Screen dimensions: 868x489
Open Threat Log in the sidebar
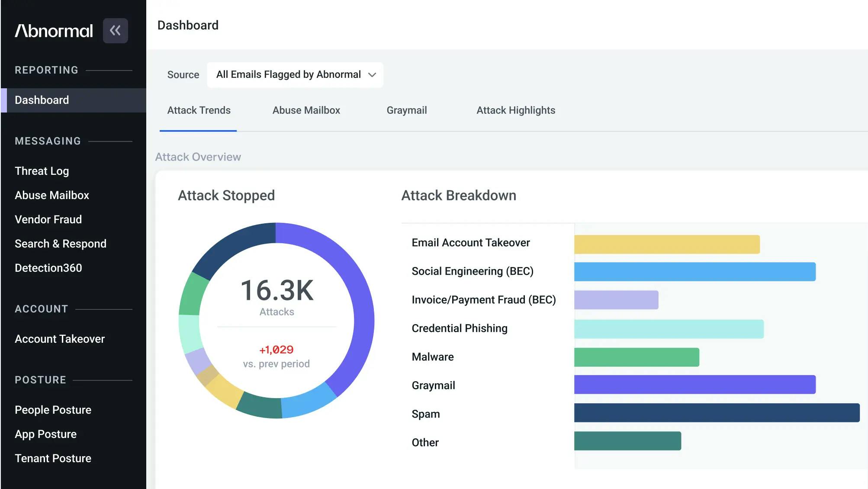(x=42, y=171)
